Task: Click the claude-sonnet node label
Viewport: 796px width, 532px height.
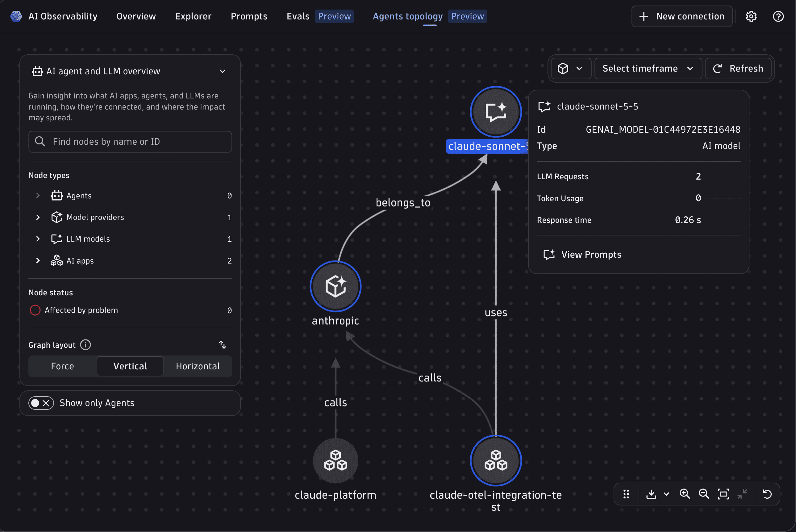Action: click(487, 146)
